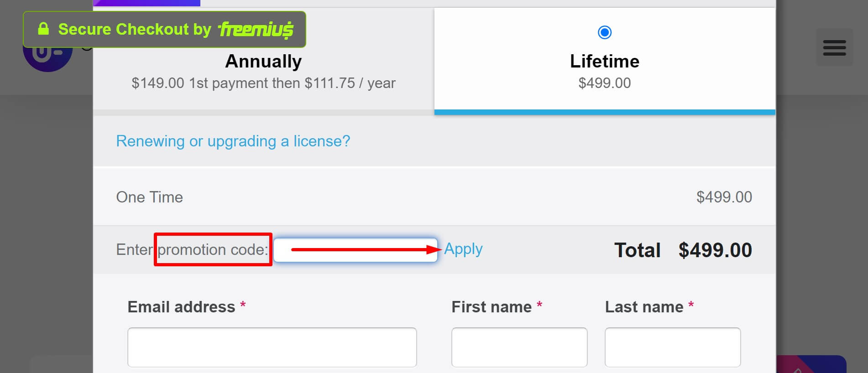868x373 pixels.
Task: Click the lock icon in the Secure Checkout badge
Action: pyautogui.click(x=43, y=29)
